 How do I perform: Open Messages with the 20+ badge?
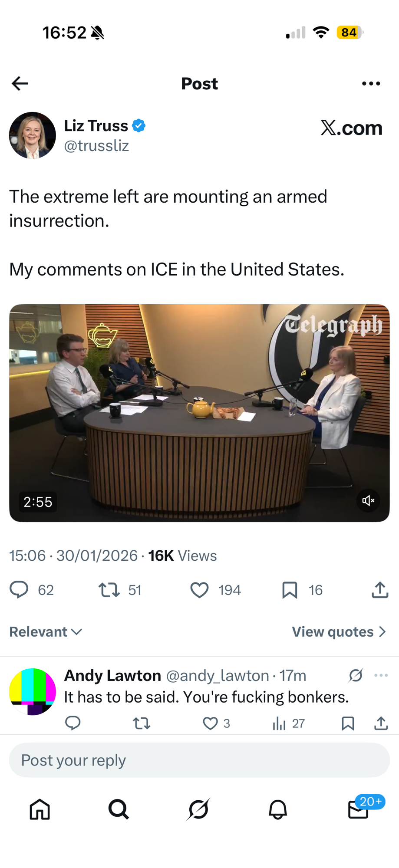point(359,809)
